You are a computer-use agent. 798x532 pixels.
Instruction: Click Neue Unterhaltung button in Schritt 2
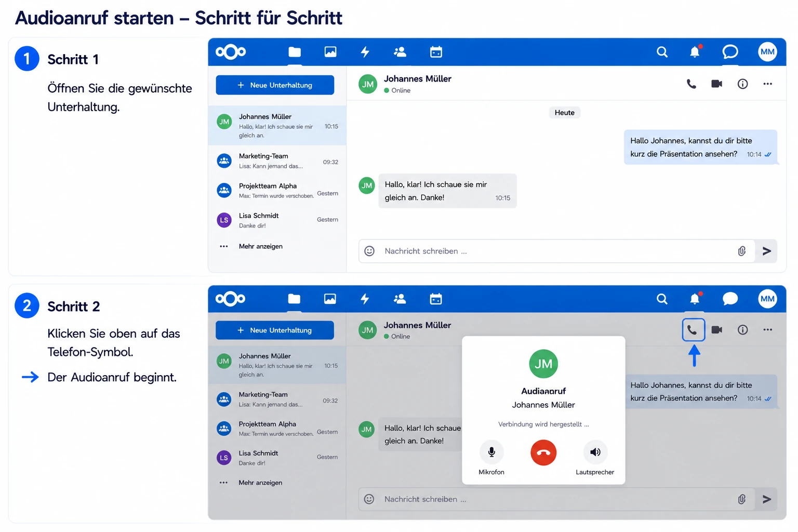(x=275, y=330)
